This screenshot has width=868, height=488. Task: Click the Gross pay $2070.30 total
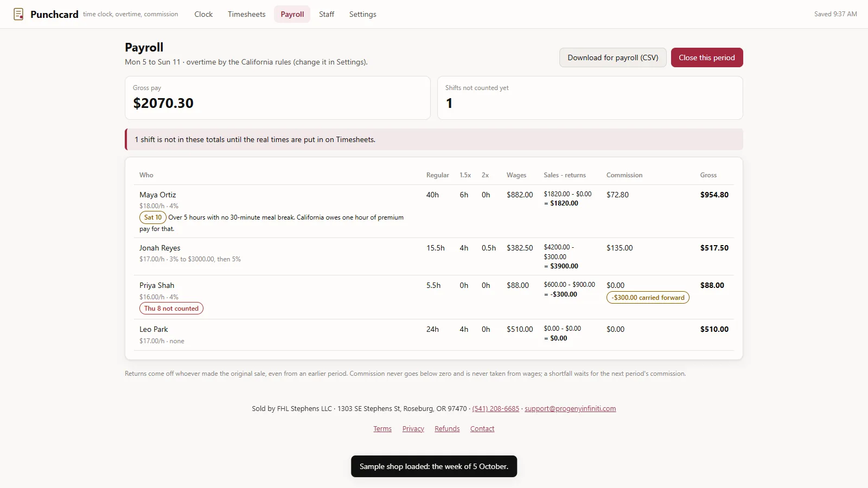[x=163, y=103]
